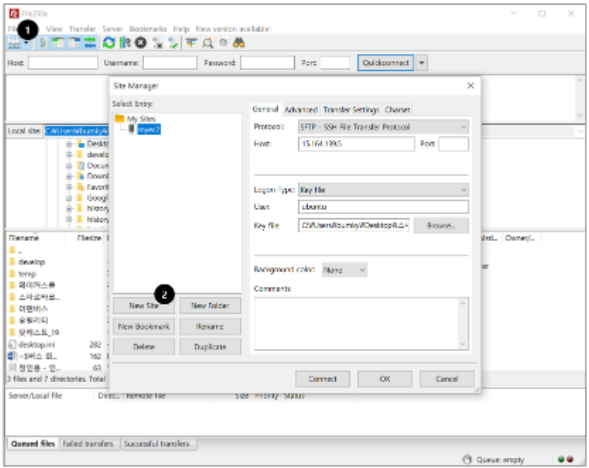This screenshot has width=589, height=468.
Task: Click the Site Manager Host field
Action: tap(356, 144)
